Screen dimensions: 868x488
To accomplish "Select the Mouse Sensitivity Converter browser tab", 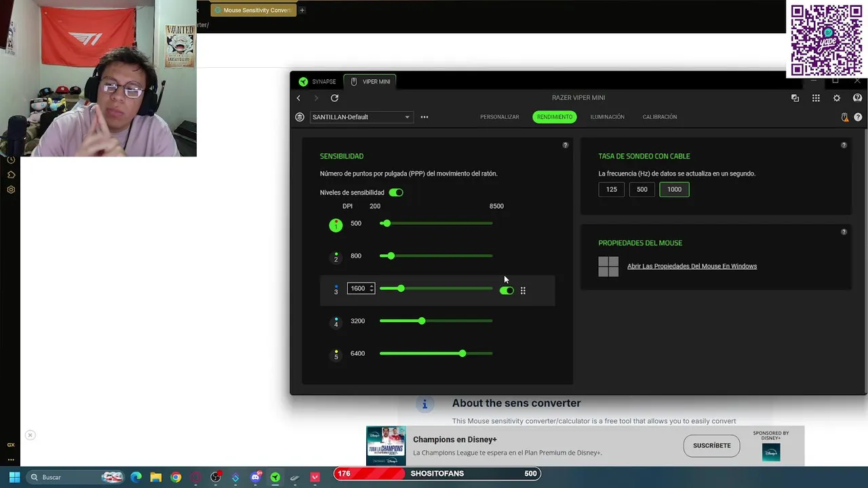I will (252, 10).
